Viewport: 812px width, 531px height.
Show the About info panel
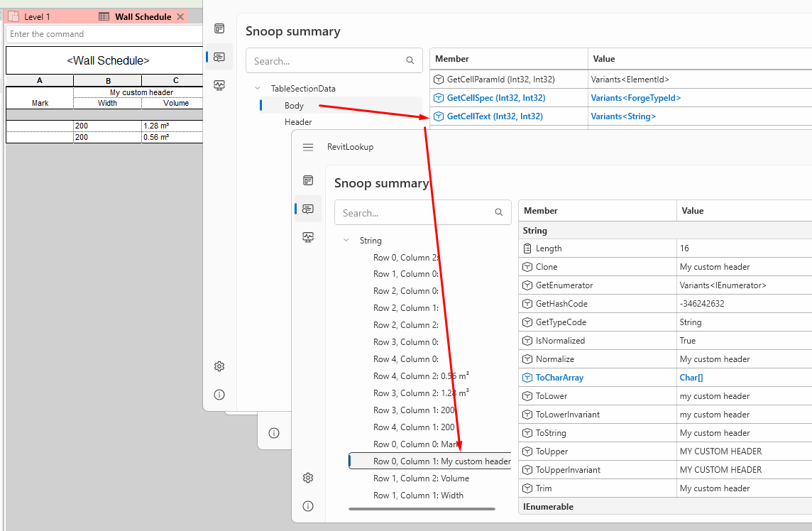[x=219, y=395]
